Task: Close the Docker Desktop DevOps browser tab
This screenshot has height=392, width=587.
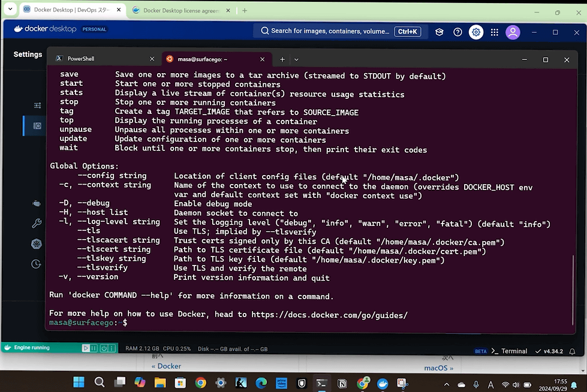Action: click(x=119, y=10)
